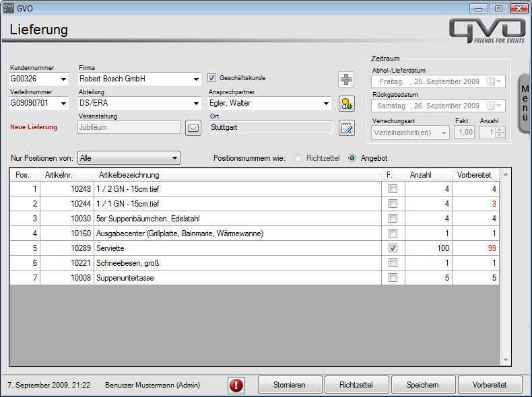Click the GVO application icon in title bar
Image resolution: width=532 pixels, height=397 pixels.
click(9, 8)
